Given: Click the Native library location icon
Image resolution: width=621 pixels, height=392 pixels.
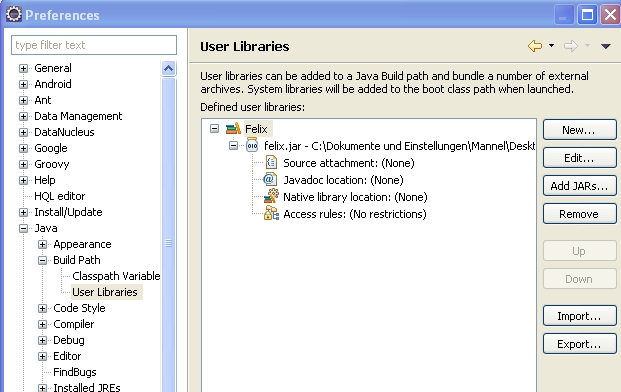Looking at the screenshot, I should tap(271, 196).
